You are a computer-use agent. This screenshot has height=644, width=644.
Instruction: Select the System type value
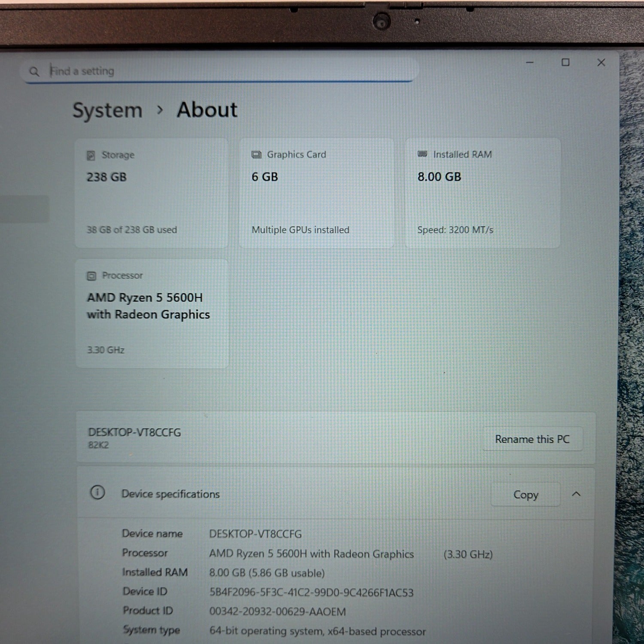(318, 631)
